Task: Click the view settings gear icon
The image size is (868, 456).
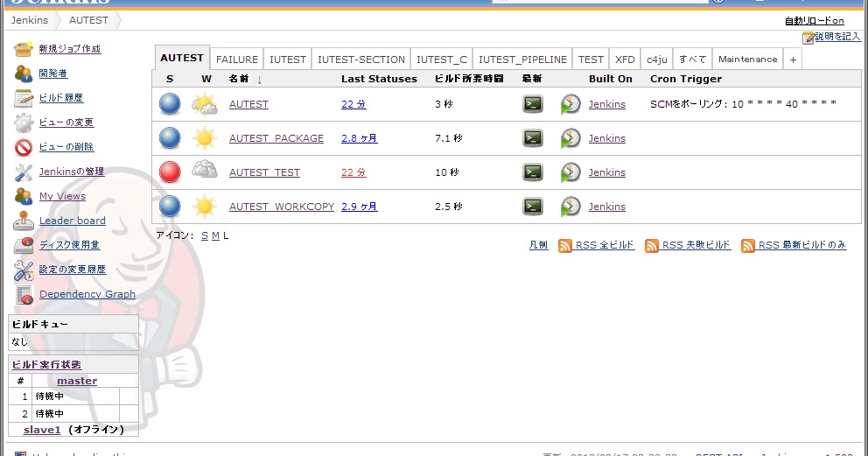Action: (x=24, y=123)
